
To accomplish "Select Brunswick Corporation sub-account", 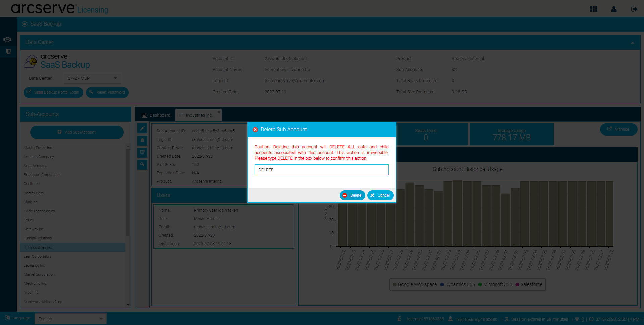I will pos(73,175).
